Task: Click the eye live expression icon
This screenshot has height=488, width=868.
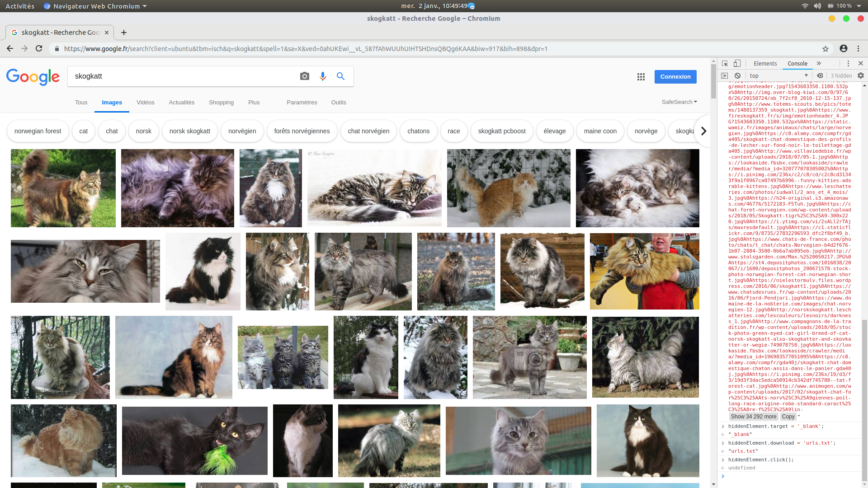Action: click(820, 76)
